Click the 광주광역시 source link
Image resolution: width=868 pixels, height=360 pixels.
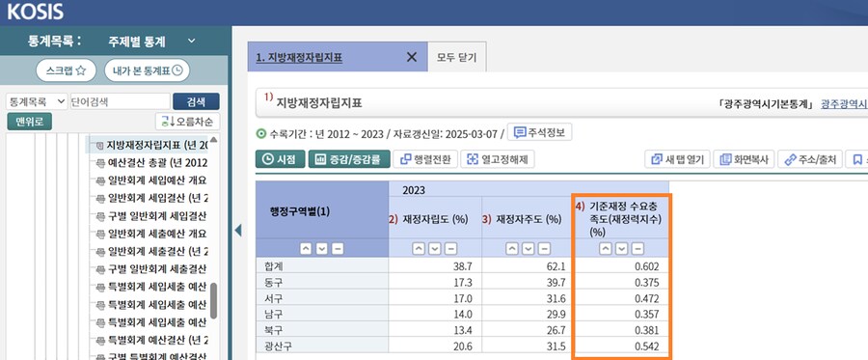[844, 104]
